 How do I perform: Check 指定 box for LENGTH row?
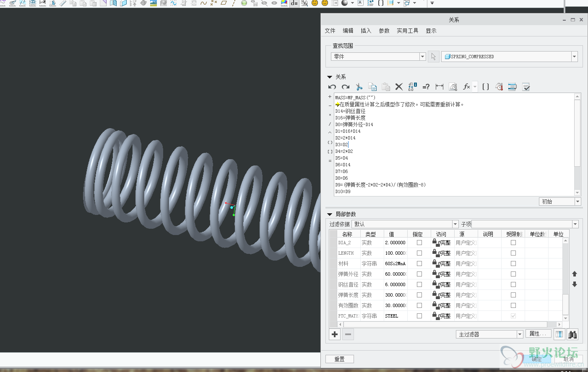pyautogui.click(x=419, y=253)
